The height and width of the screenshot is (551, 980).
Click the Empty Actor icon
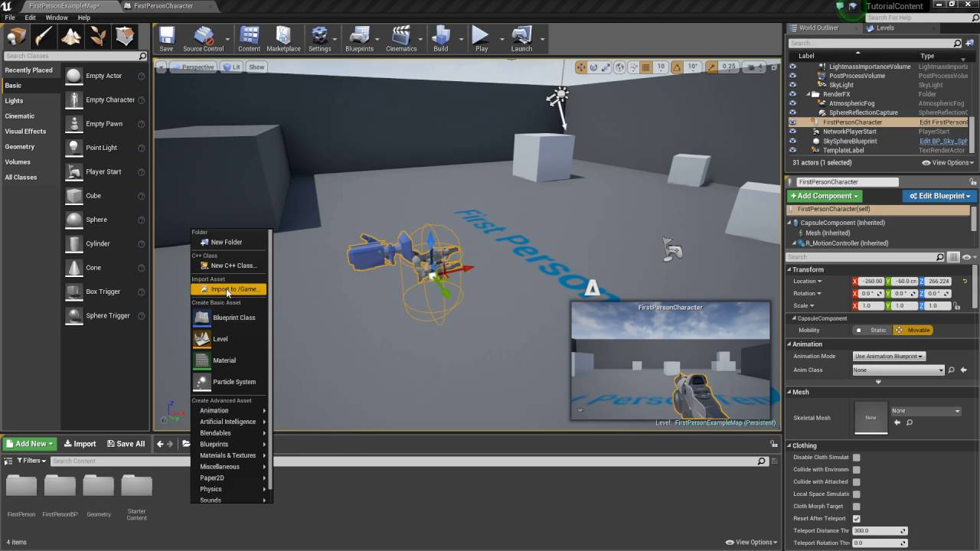(73, 76)
